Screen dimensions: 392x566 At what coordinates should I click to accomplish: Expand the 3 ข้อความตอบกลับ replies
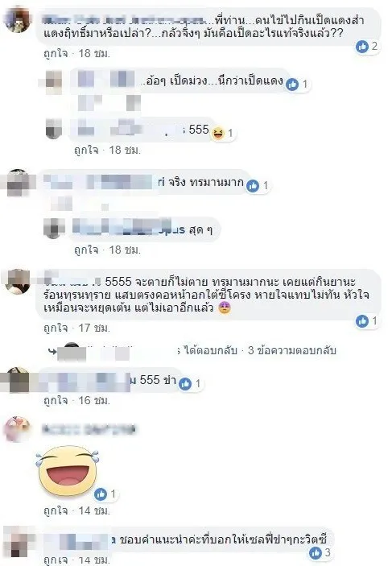tap(292, 350)
